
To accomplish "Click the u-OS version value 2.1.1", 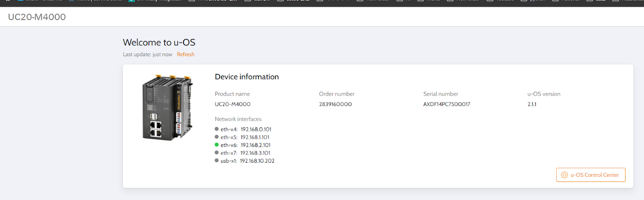I will click(532, 104).
